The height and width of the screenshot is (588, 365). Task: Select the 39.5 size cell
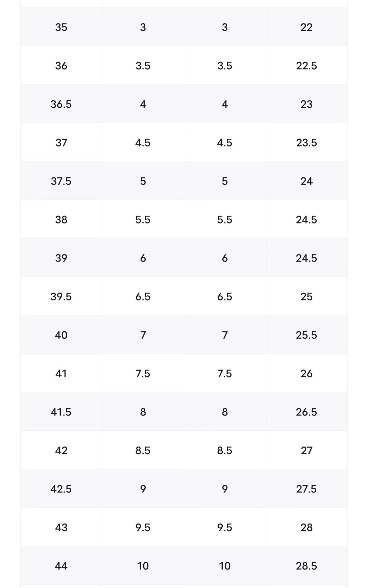[61, 296]
